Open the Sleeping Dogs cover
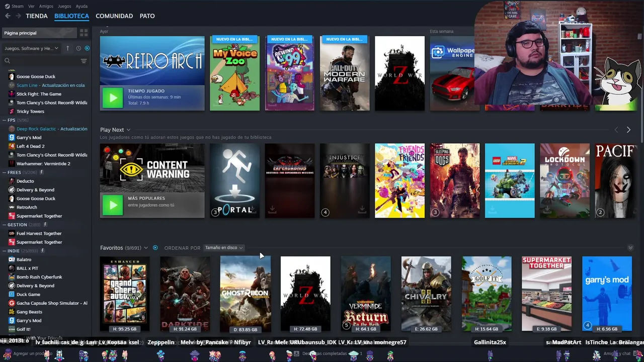This screenshot has height=362, width=644. (454, 181)
